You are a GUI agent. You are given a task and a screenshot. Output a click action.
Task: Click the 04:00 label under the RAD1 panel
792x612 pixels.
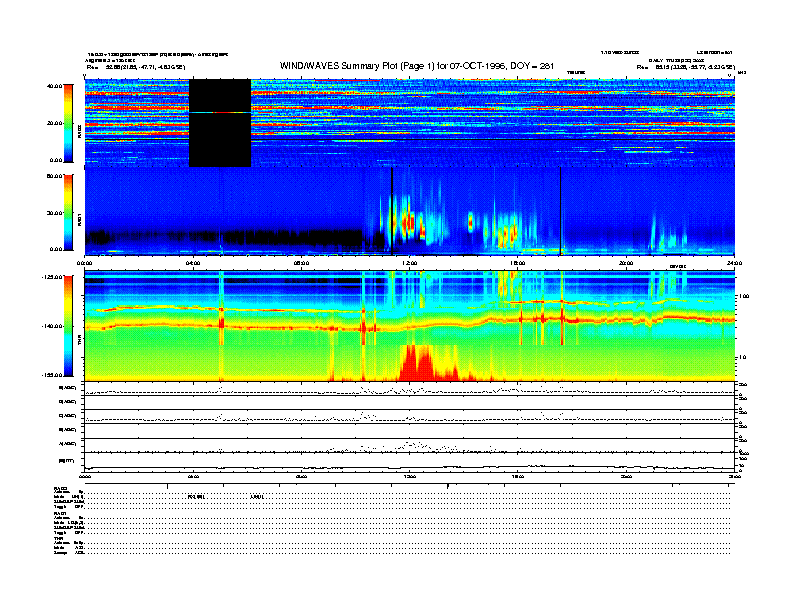[193, 263]
